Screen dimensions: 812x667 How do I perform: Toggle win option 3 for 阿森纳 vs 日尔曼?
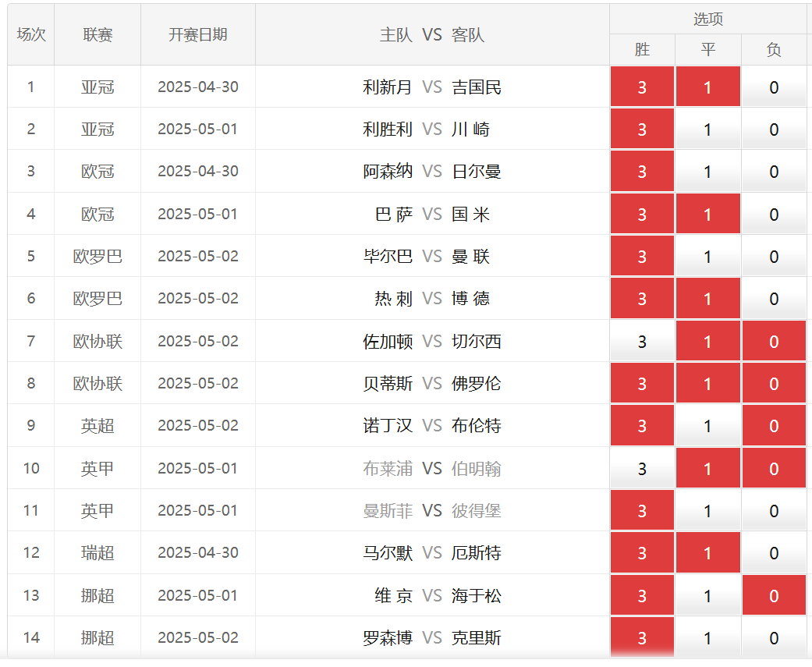642,172
